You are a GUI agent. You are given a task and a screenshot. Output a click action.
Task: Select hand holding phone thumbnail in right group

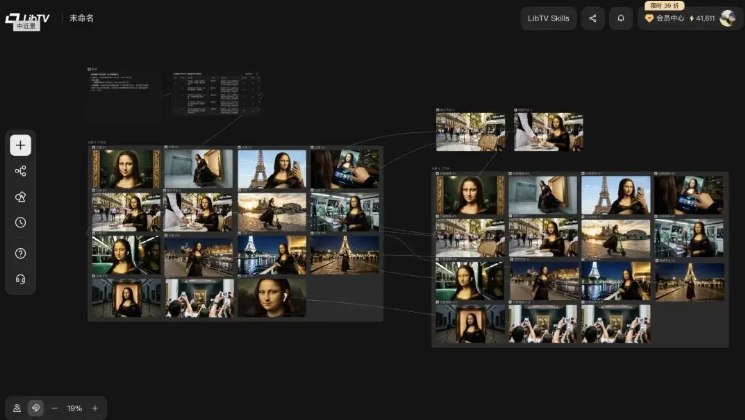click(689, 195)
